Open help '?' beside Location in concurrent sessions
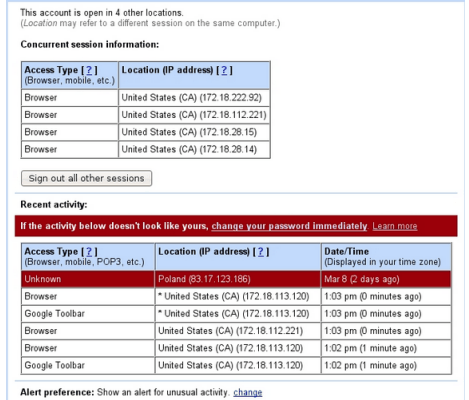 click(x=224, y=70)
